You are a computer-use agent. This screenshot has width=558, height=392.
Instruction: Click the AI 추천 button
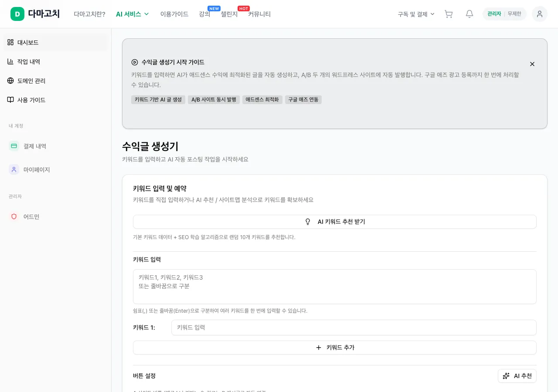(517, 376)
